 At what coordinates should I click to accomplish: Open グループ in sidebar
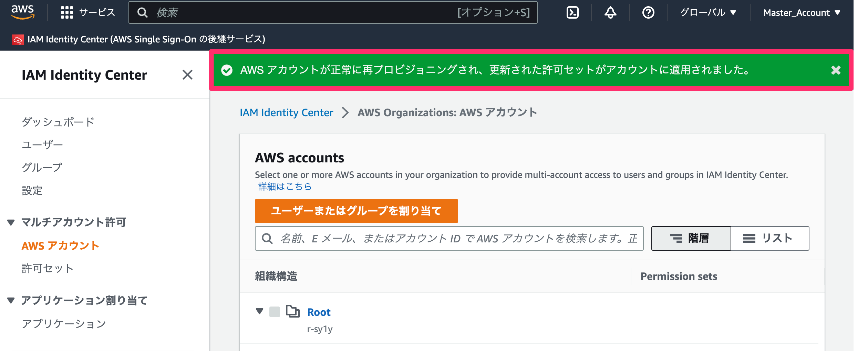(42, 168)
